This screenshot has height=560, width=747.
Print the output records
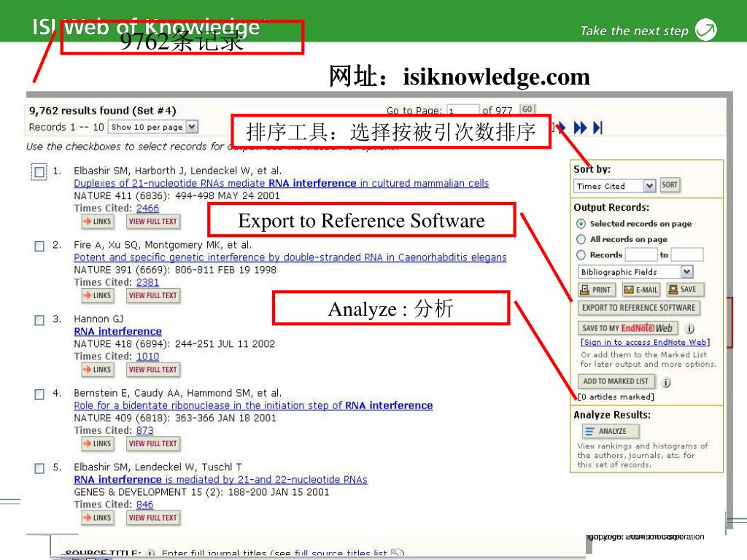(x=597, y=289)
